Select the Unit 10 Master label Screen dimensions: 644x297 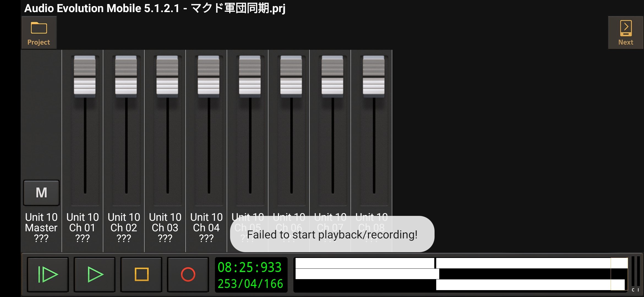(x=41, y=227)
